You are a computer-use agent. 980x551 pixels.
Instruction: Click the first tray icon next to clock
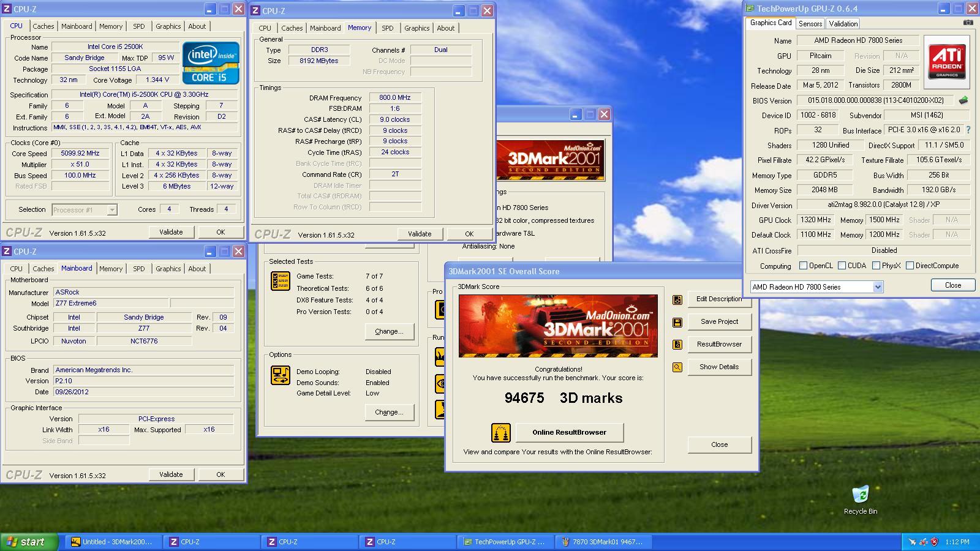913,542
